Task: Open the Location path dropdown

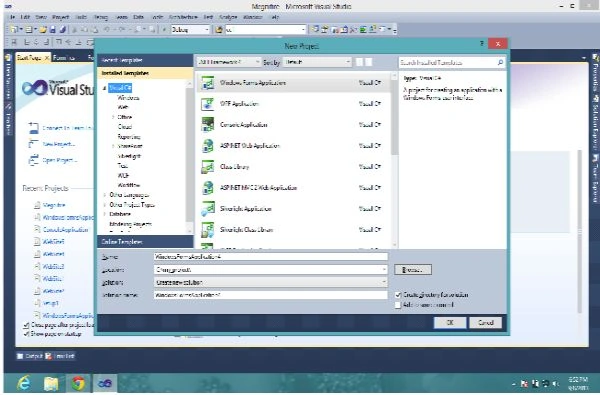Action: (x=384, y=270)
